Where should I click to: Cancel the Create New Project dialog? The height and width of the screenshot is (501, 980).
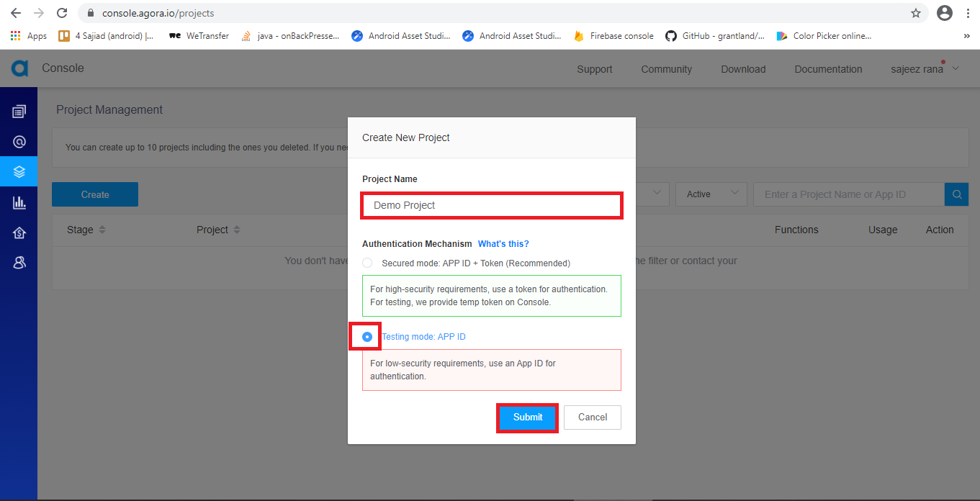[592, 417]
